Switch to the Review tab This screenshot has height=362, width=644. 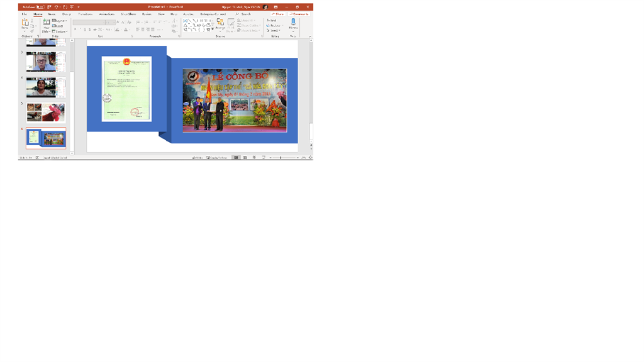[x=147, y=14]
